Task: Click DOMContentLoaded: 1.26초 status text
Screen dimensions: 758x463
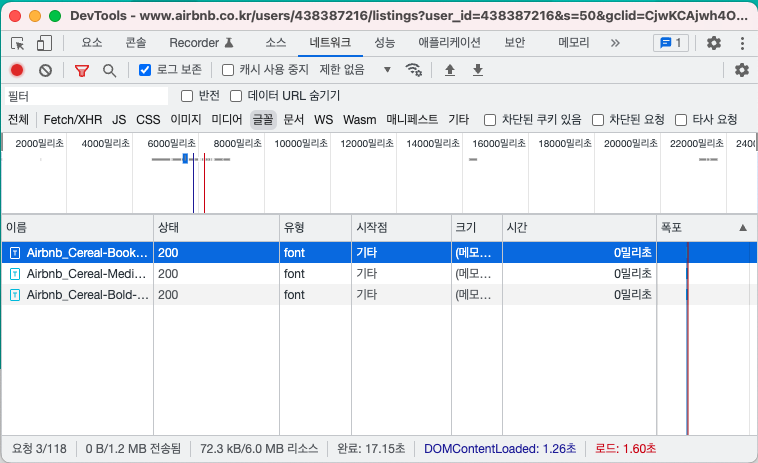Action: coord(500,449)
